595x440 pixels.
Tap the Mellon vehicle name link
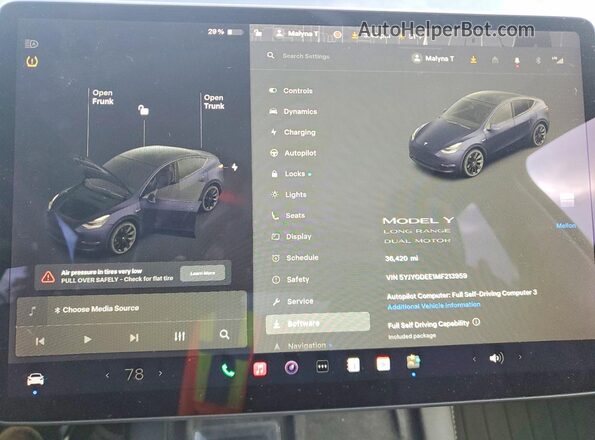(566, 225)
